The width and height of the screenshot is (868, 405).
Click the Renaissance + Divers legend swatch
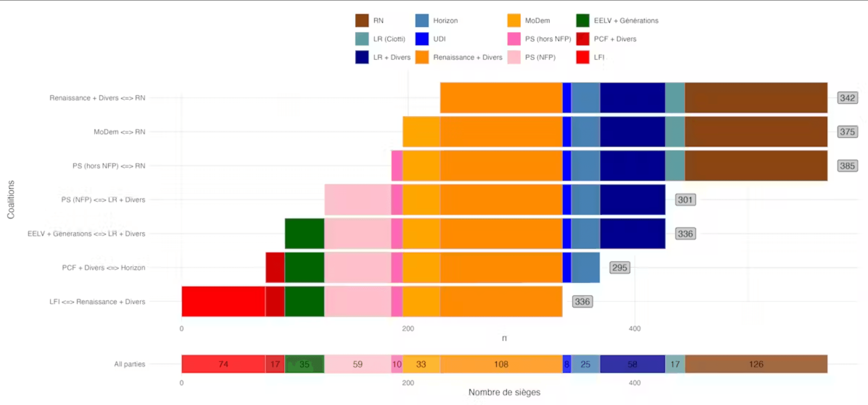coord(422,57)
